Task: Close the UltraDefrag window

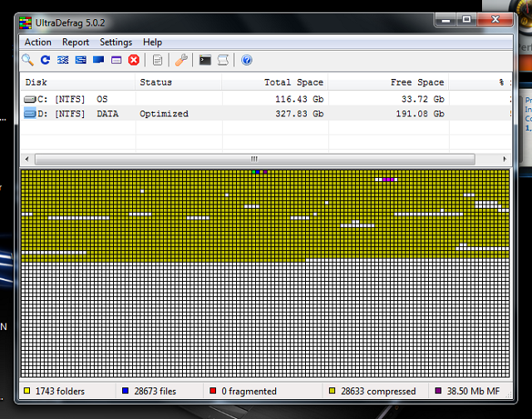Action: tap(495, 20)
